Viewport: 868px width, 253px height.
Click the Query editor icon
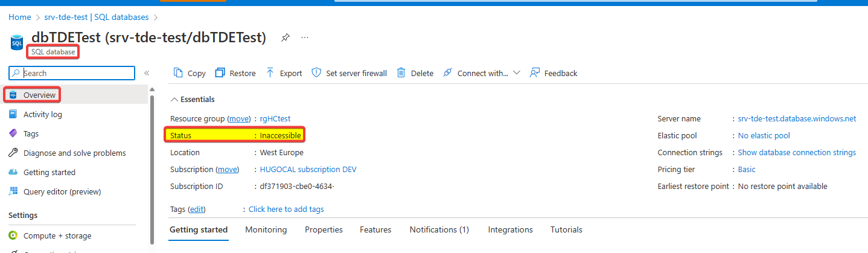click(13, 191)
